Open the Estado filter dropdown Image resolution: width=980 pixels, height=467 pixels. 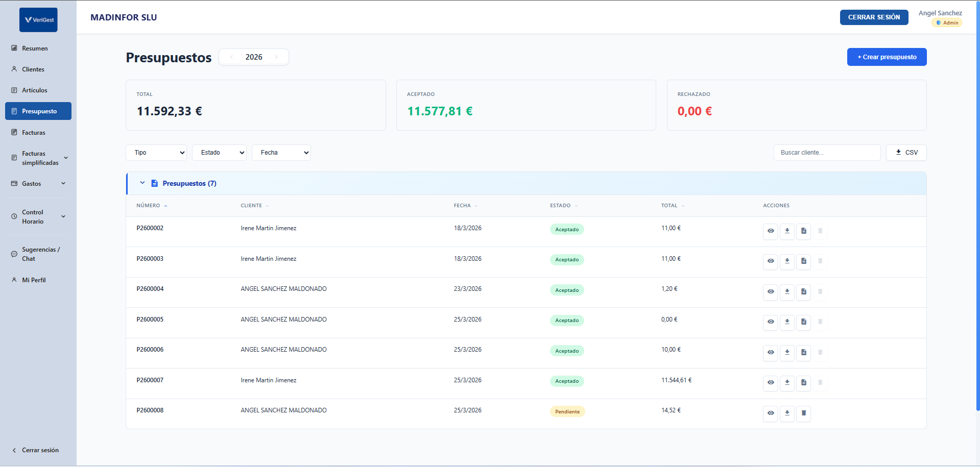(x=219, y=153)
